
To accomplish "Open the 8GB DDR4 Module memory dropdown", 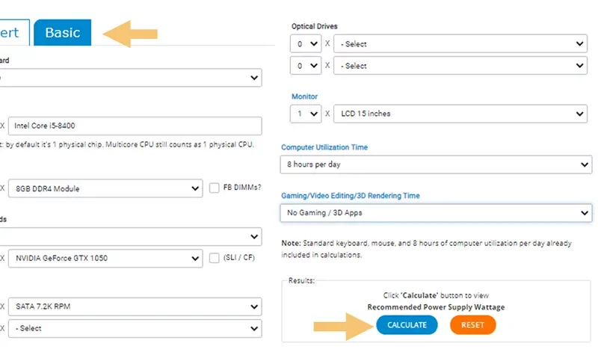I will point(105,188).
